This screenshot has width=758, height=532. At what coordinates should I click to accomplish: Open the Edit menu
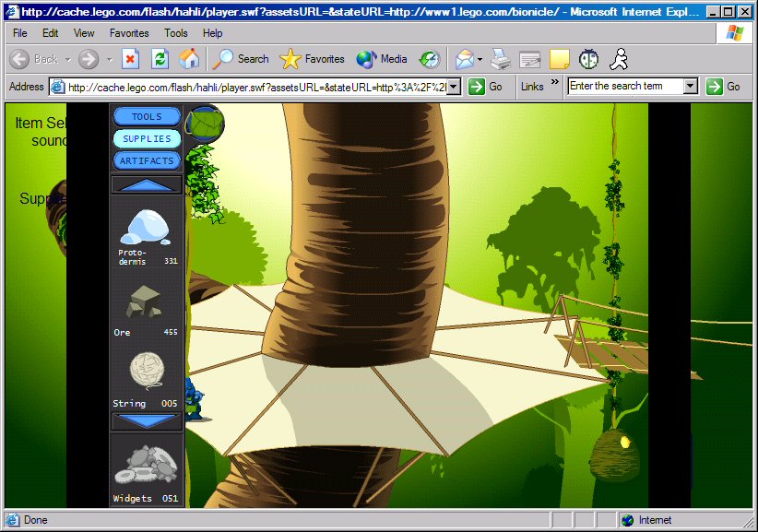click(51, 33)
